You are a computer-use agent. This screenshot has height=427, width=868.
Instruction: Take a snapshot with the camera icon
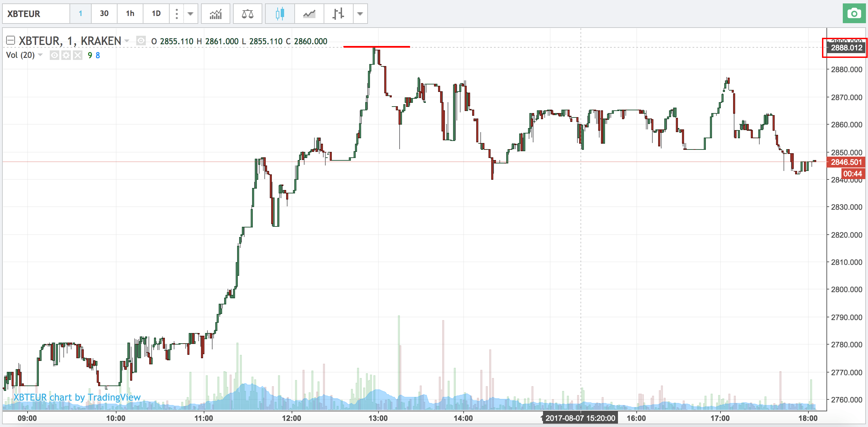tap(854, 14)
